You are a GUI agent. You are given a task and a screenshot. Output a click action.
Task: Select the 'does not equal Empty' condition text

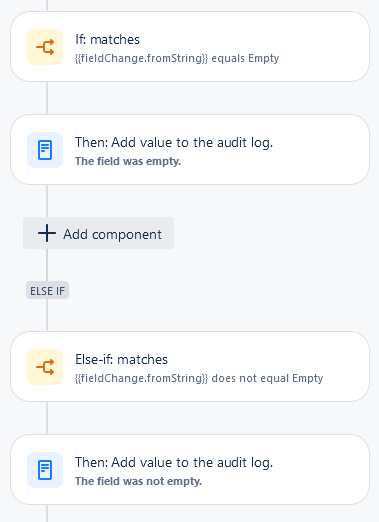[267, 378]
